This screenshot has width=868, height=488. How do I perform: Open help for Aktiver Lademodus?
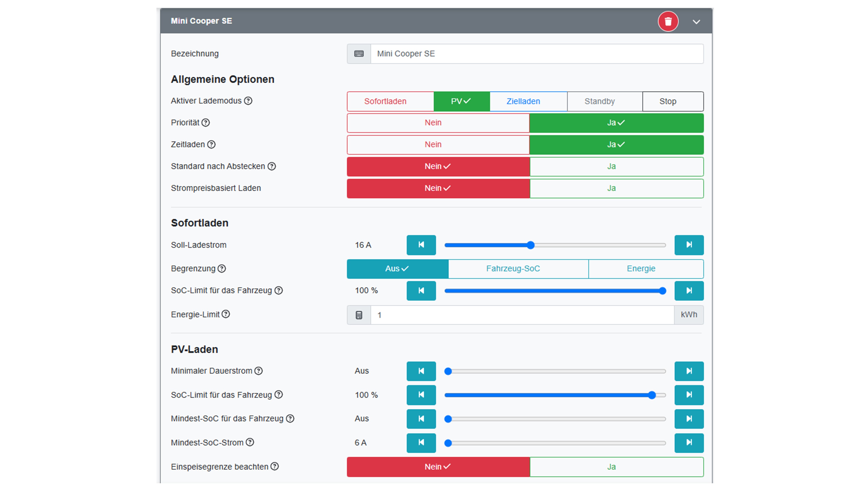[x=248, y=101]
